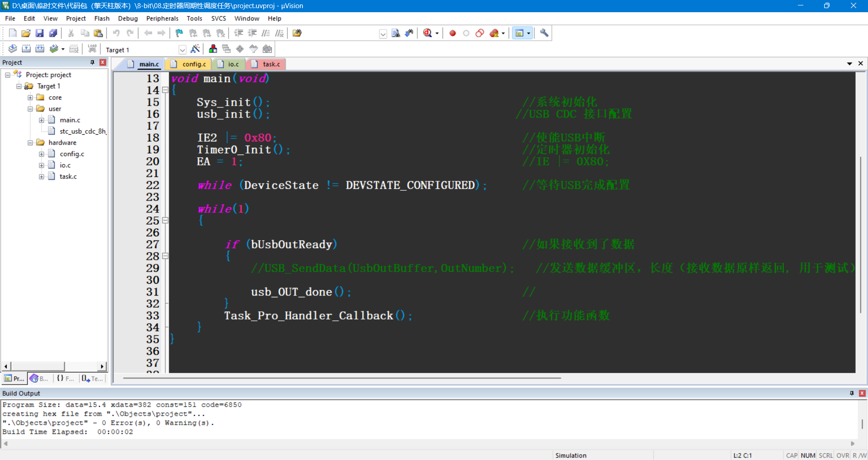This screenshot has height=460, width=868.
Task: Disable all breakpoints icon
Action: tap(480, 33)
